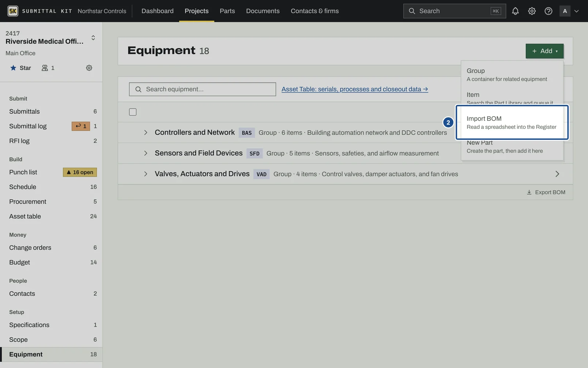This screenshot has width=588, height=368.
Task: Expand the Sensors and Field Devices group
Action: 146,153
